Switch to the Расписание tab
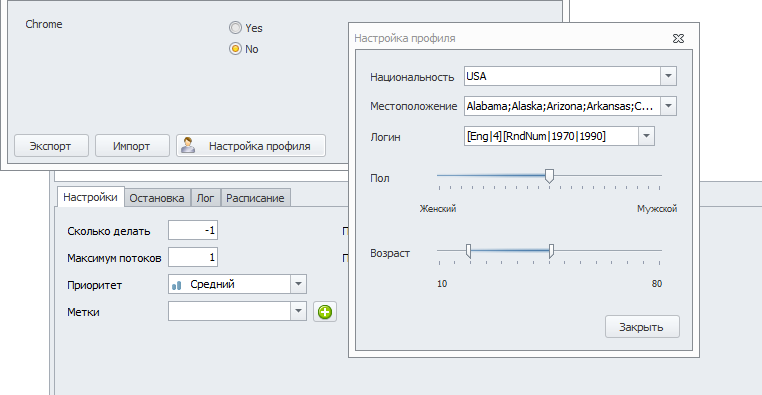This screenshot has height=395, width=762. coord(255,198)
